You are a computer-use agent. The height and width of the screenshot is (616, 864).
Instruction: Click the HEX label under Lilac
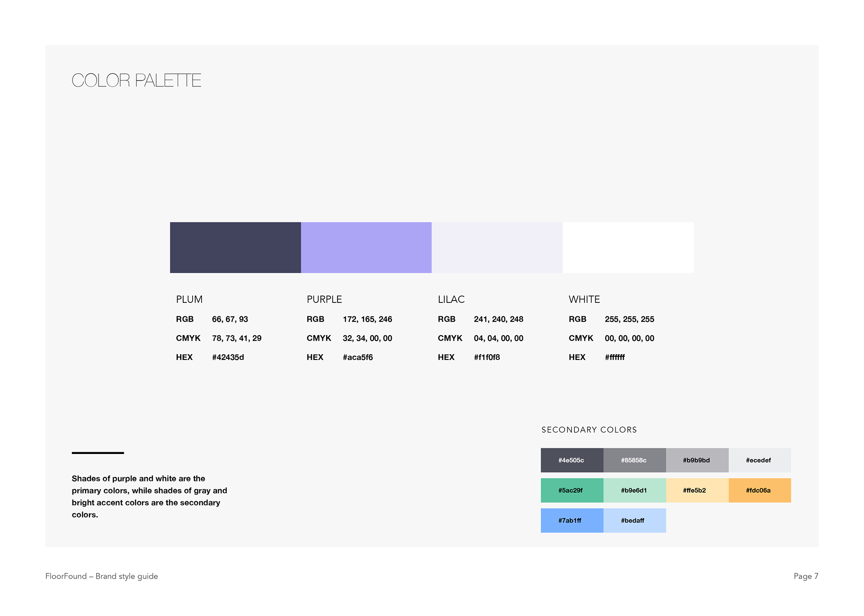click(446, 357)
